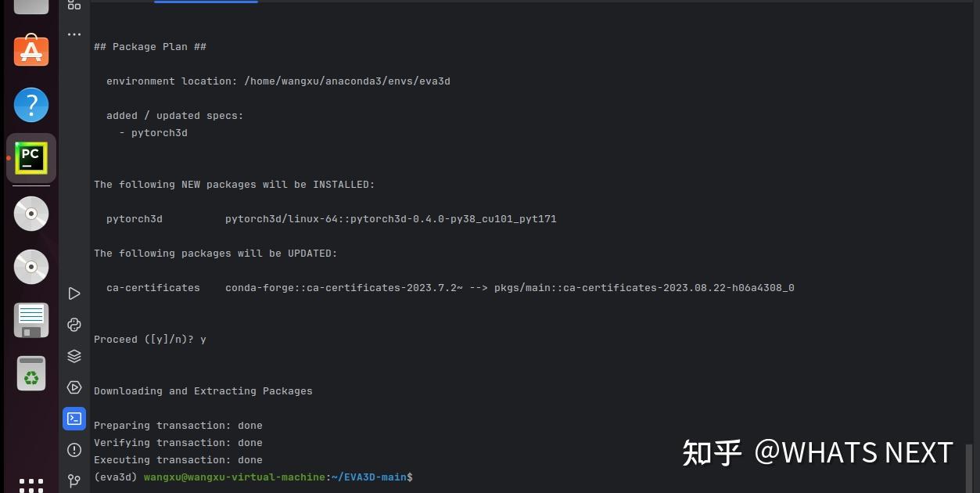Open the Git version control icon
This screenshot has width=980, height=493.
coord(74,480)
